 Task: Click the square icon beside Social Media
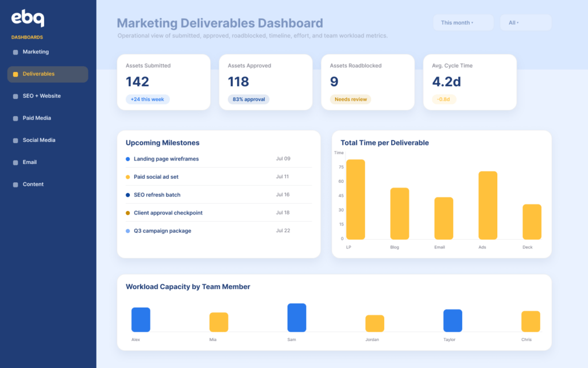(x=16, y=141)
